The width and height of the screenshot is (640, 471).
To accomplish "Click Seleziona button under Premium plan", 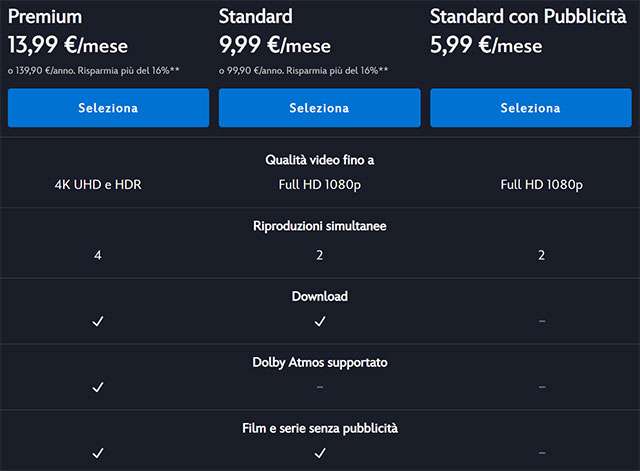I will pyautogui.click(x=108, y=108).
